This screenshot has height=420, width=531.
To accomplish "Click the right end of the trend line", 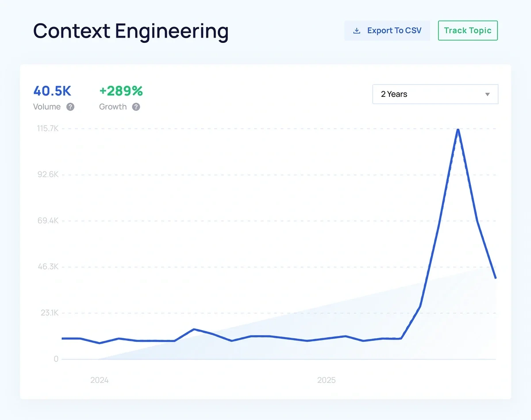I will (496, 278).
